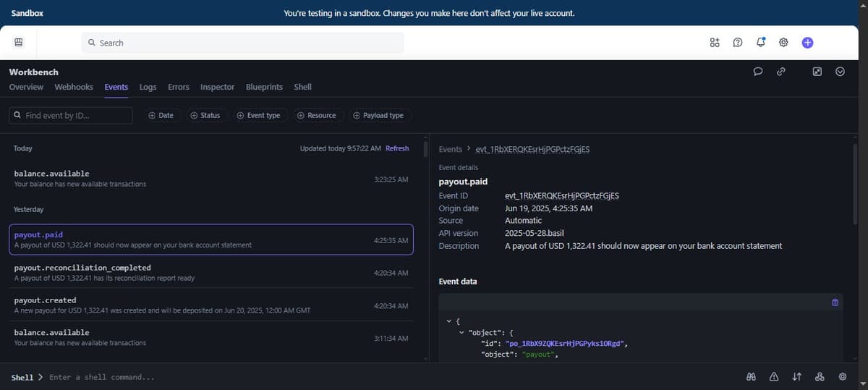Switch to the Webhooks tab
This screenshot has width=868, height=390.
click(x=74, y=87)
